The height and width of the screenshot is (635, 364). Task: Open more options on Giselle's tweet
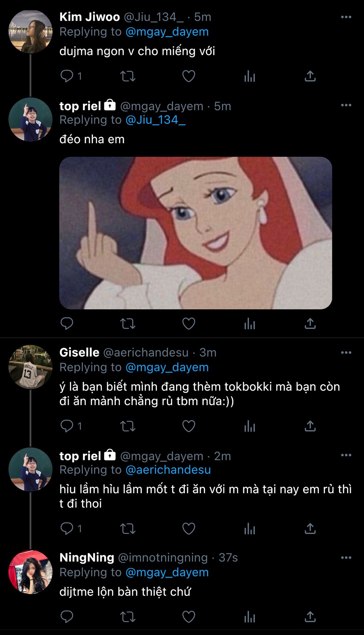click(346, 353)
